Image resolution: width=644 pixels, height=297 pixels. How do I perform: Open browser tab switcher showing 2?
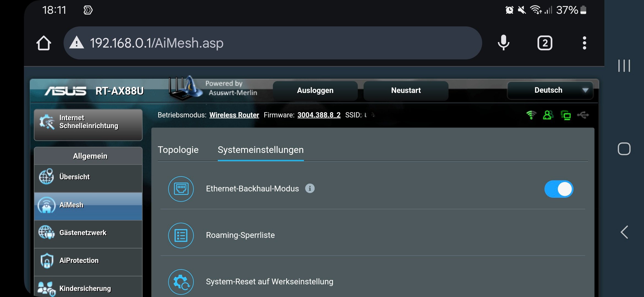point(545,43)
